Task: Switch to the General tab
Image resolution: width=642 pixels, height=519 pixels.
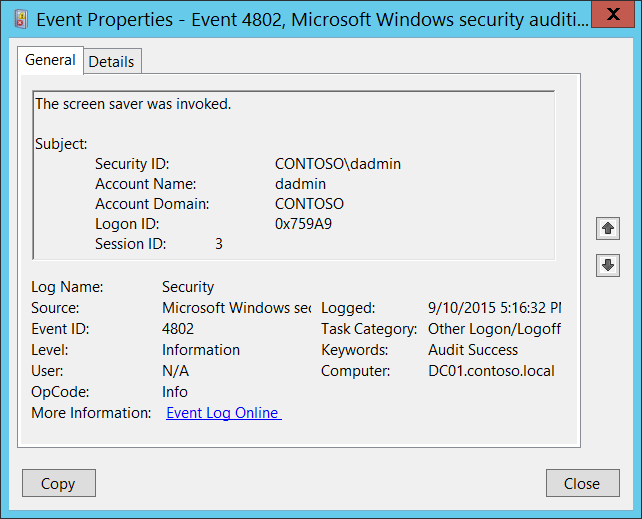Action: click(x=50, y=60)
